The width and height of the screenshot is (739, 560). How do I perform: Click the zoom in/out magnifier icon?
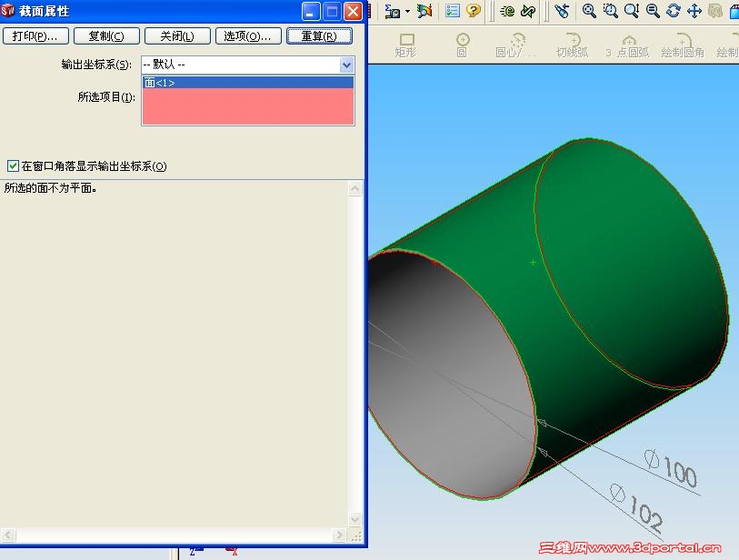[x=632, y=11]
